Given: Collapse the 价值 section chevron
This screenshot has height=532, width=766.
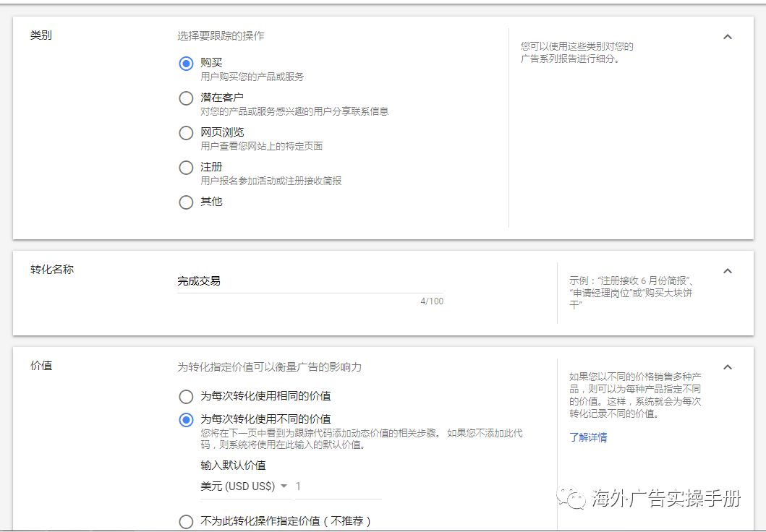Looking at the screenshot, I should (x=728, y=367).
